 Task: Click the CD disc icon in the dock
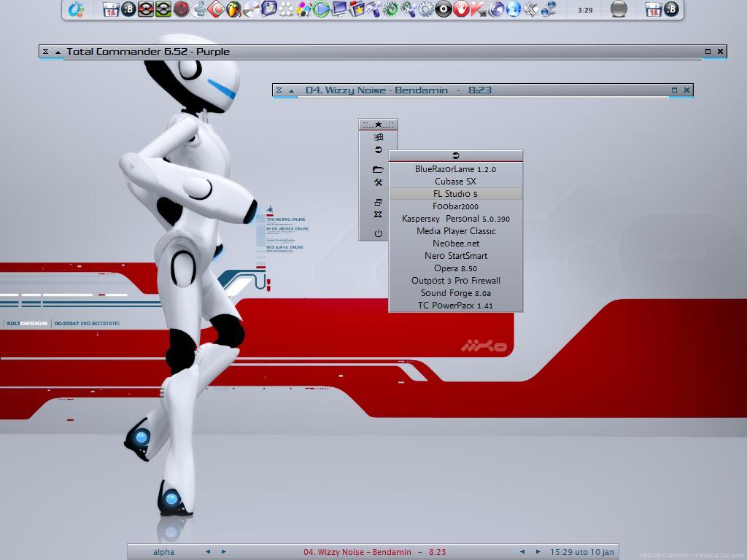pyautogui.click(x=444, y=9)
